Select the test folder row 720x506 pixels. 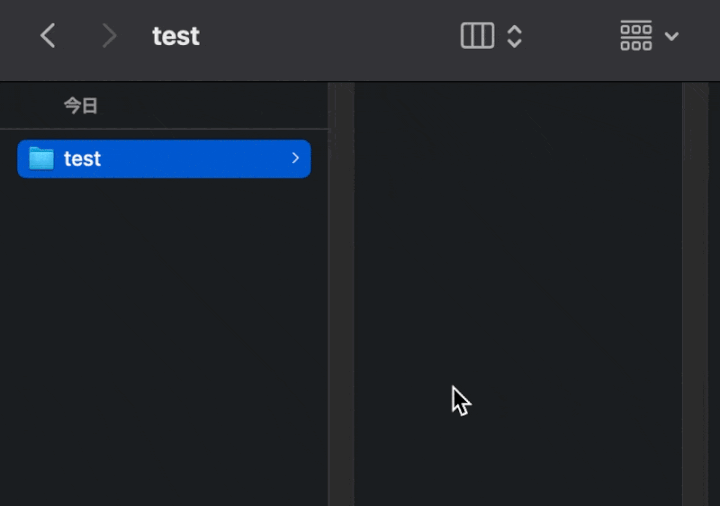coord(164,159)
